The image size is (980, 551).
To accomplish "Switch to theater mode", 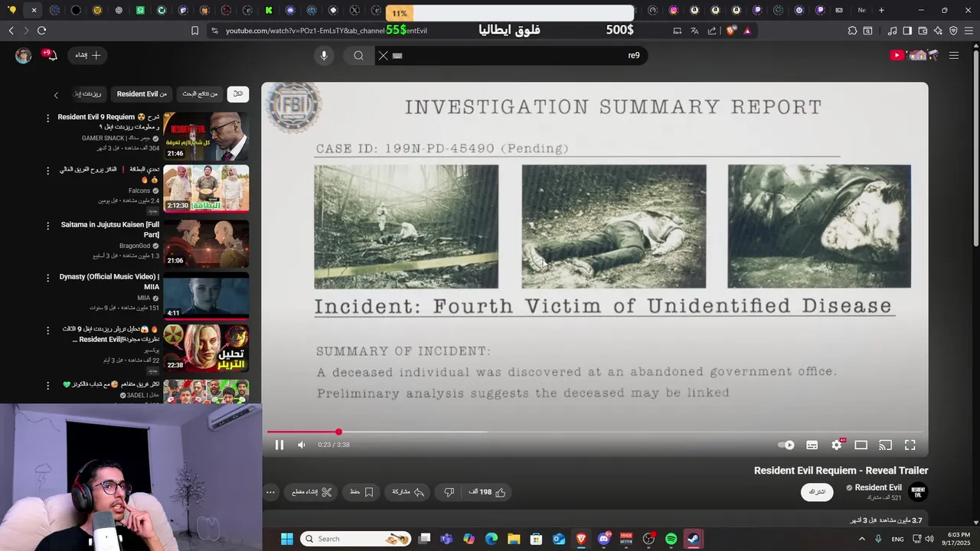I will point(861,445).
